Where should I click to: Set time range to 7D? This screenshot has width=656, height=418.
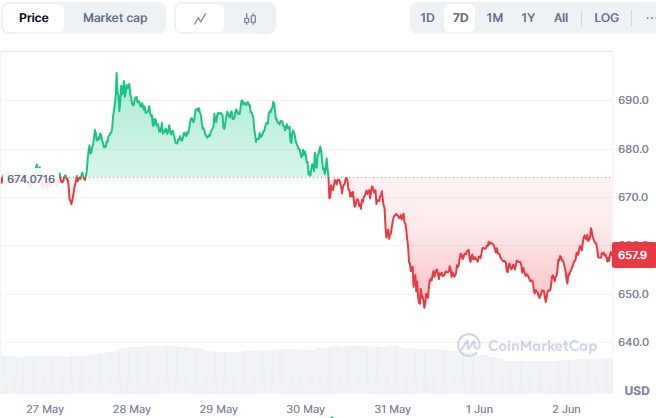pyautogui.click(x=460, y=18)
